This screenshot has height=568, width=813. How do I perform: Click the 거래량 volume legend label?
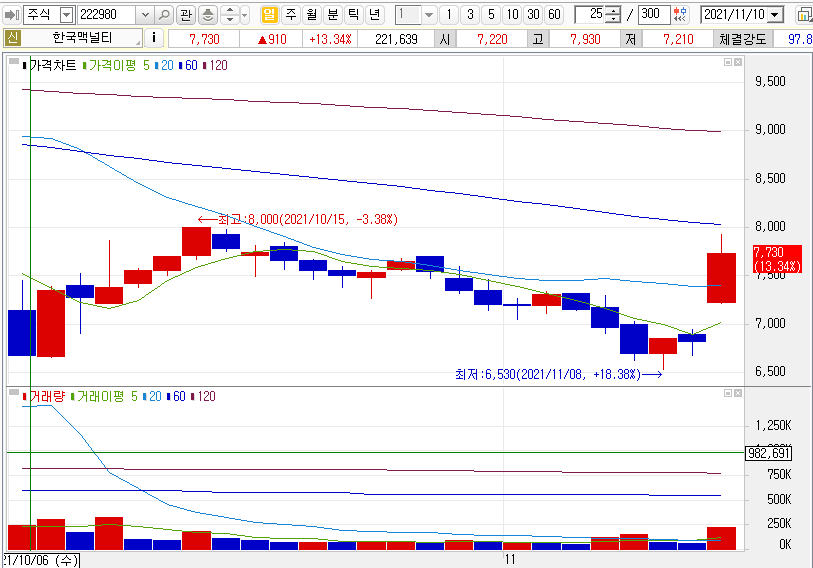click(x=44, y=396)
